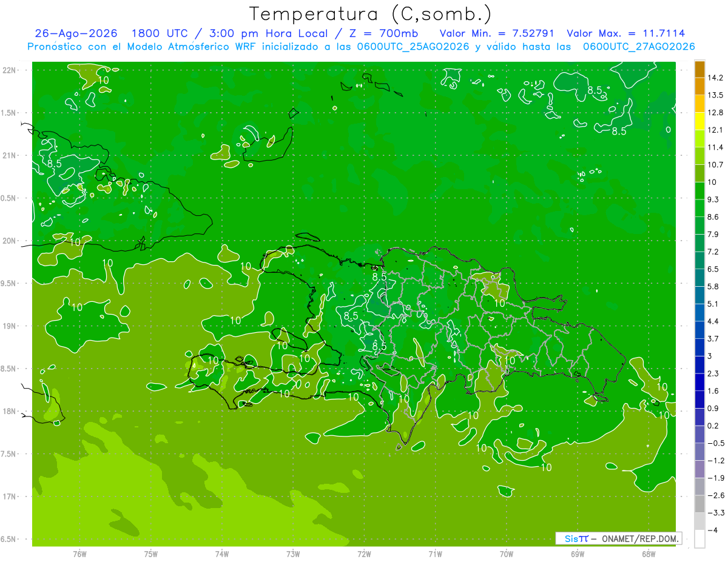Viewport: 728px width, 562px height.
Task: Click the '-3.3' color scale value
Action: [x=716, y=513]
